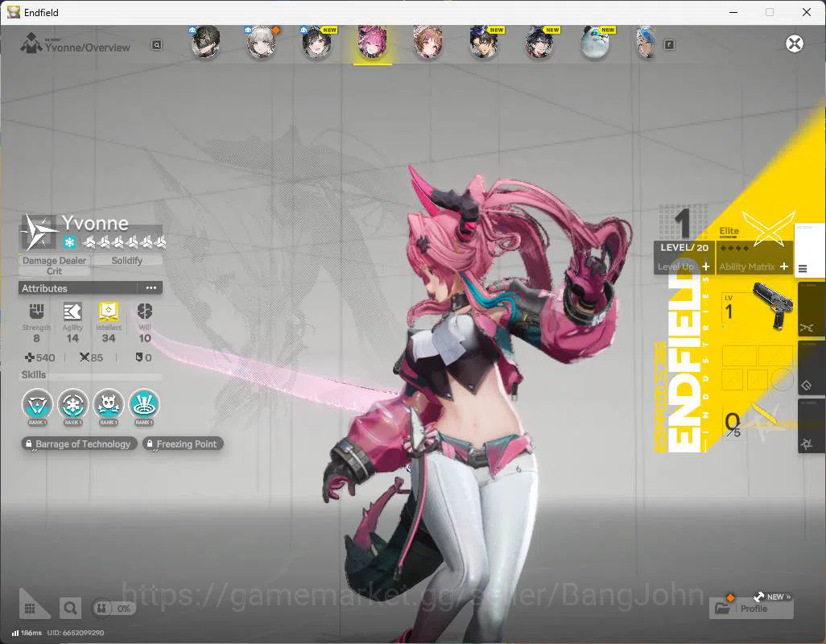
Task: Select the dark-haired masked operator portrait
Action: point(205,43)
